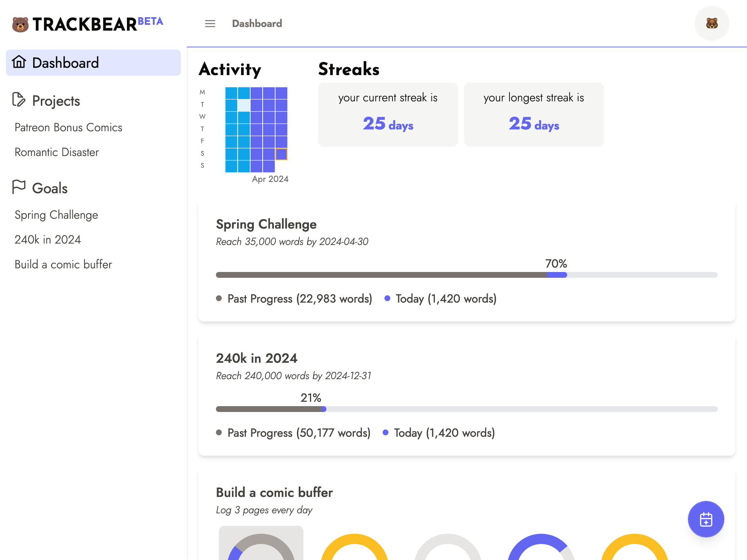Open Spring Challenge goal in sidebar

(x=57, y=215)
